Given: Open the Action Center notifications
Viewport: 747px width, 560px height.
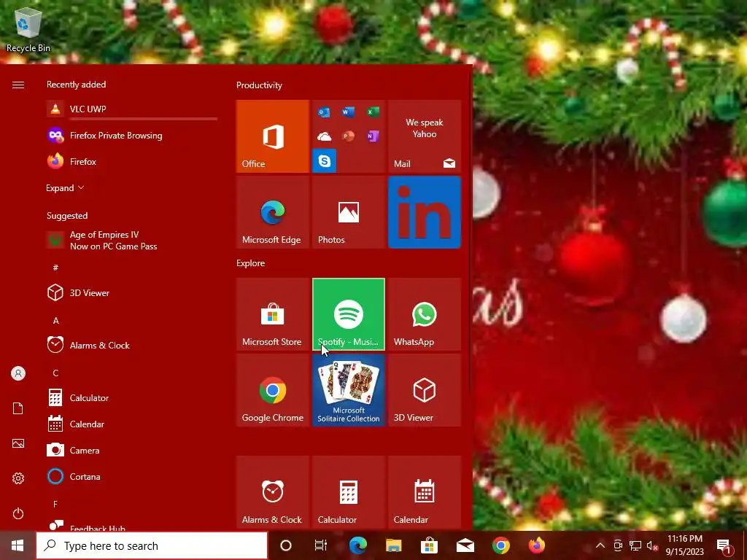Looking at the screenshot, I should 724,545.
